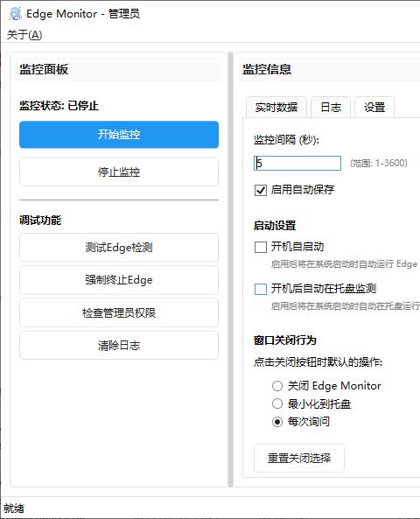
Task: Click the 重置关闭选择 button
Action: (x=299, y=458)
